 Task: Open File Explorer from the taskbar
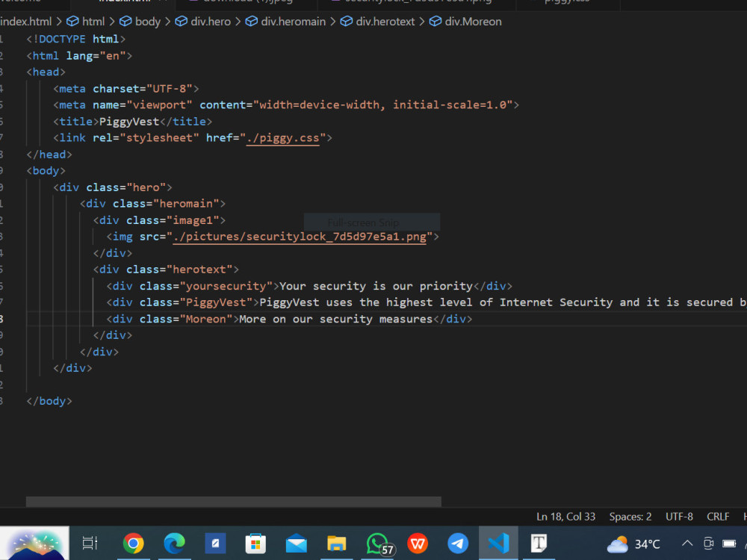pyautogui.click(x=337, y=544)
